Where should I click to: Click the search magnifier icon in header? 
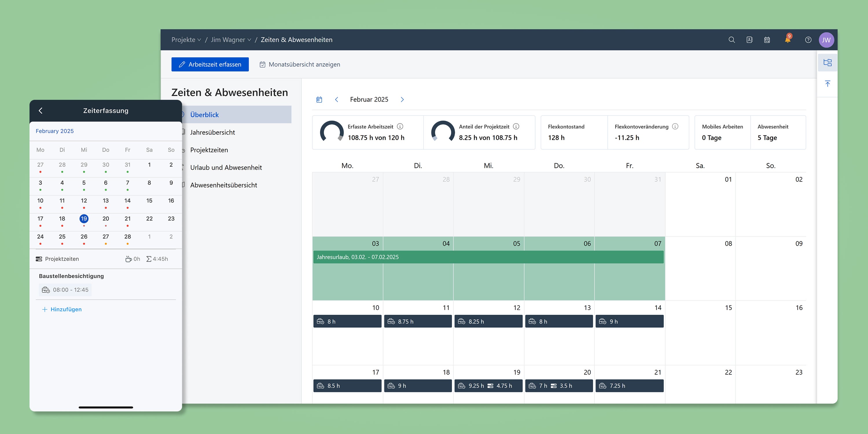(731, 40)
